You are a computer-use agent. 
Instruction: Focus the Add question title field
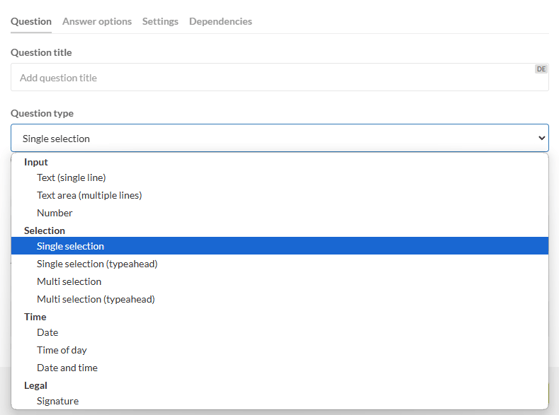coord(280,77)
